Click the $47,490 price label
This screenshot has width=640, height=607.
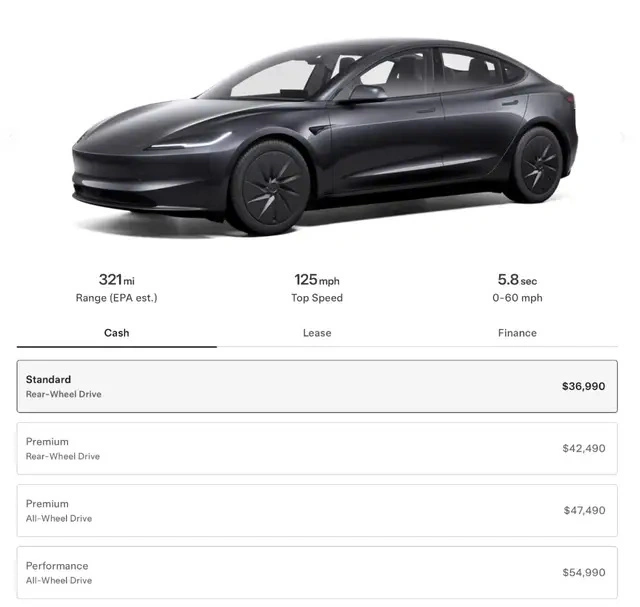[584, 510]
